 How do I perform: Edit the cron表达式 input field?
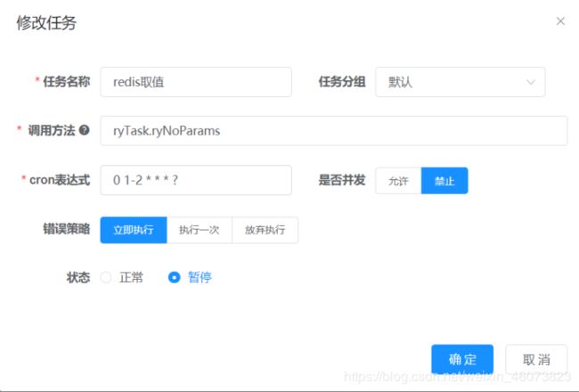point(196,180)
